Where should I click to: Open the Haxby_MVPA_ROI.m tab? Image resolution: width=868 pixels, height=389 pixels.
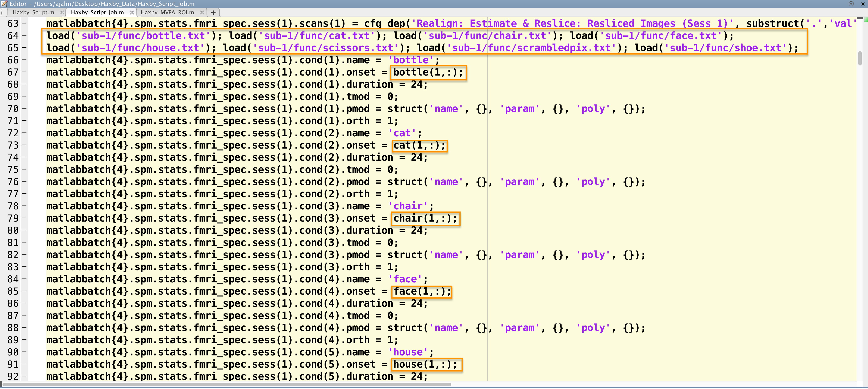point(167,12)
